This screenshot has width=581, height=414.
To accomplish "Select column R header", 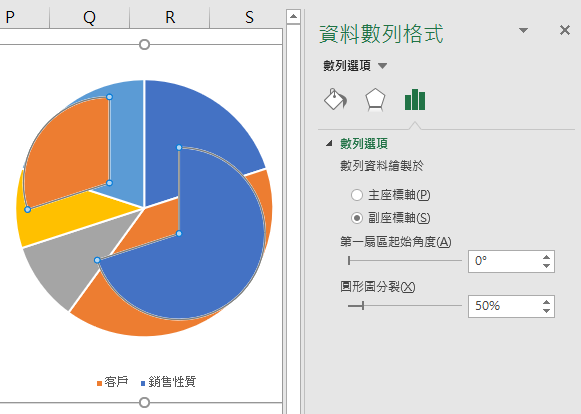I will (170, 17).
